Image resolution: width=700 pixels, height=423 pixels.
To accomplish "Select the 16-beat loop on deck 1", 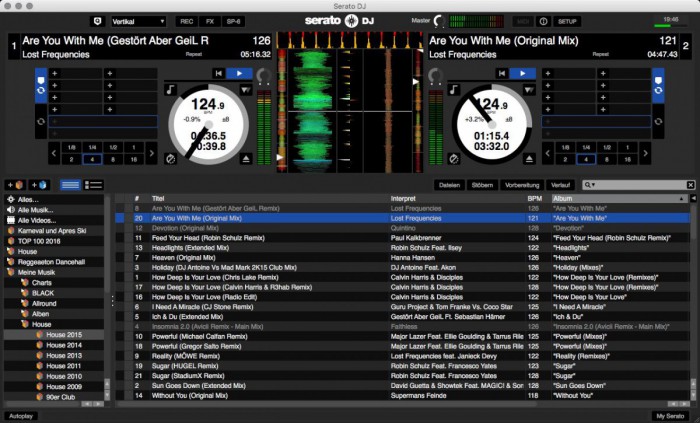I will point(133,159).
